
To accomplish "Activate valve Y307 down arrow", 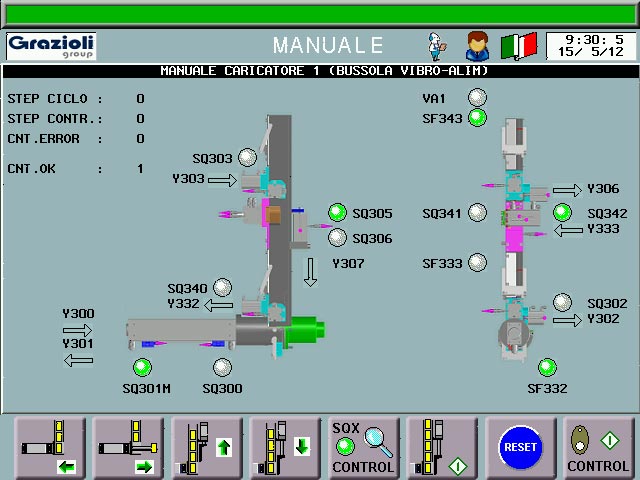I will point(311,272).
